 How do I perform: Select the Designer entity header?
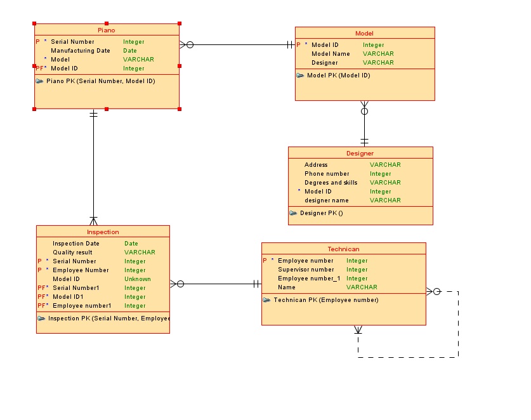360,154
